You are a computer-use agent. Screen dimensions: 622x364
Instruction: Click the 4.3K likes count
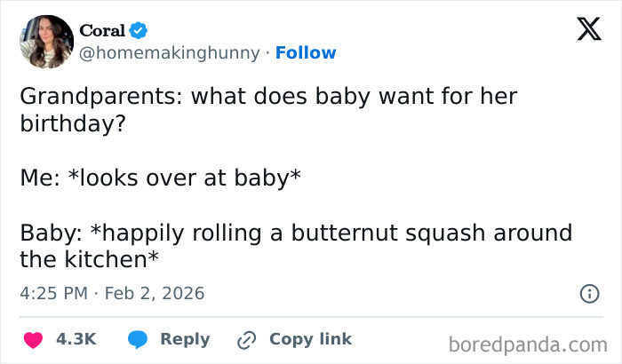tap(76, 339)
